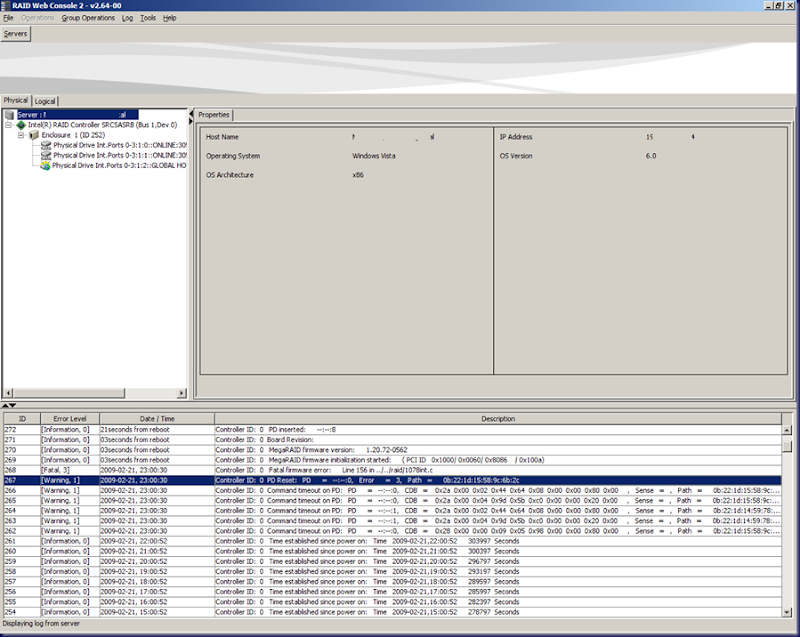Click the Servers toolbar button
Viewport: 800px width, 637px height.
[x=16, y=34]
